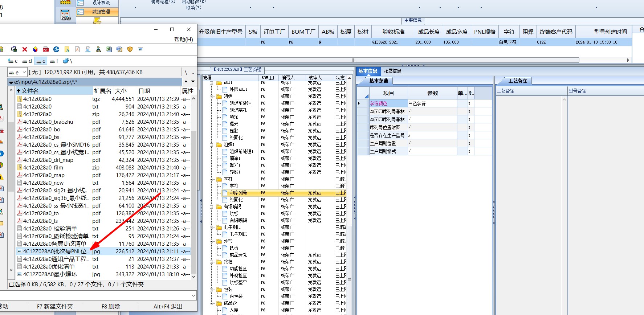Viewport: 644px width, 315px height.
Task: Switch to drive f button
Action: coord(54,61)
